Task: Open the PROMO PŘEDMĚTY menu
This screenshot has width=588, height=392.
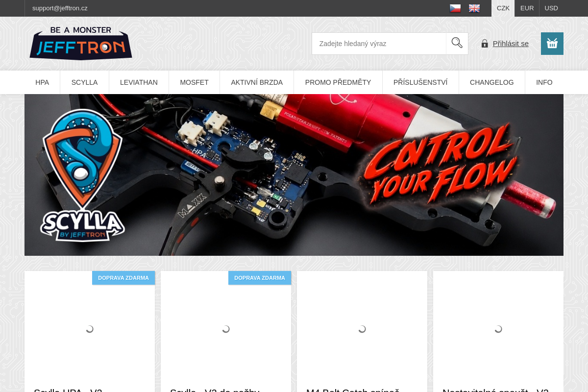Action: pyautogui.click(x=338, y=82)
